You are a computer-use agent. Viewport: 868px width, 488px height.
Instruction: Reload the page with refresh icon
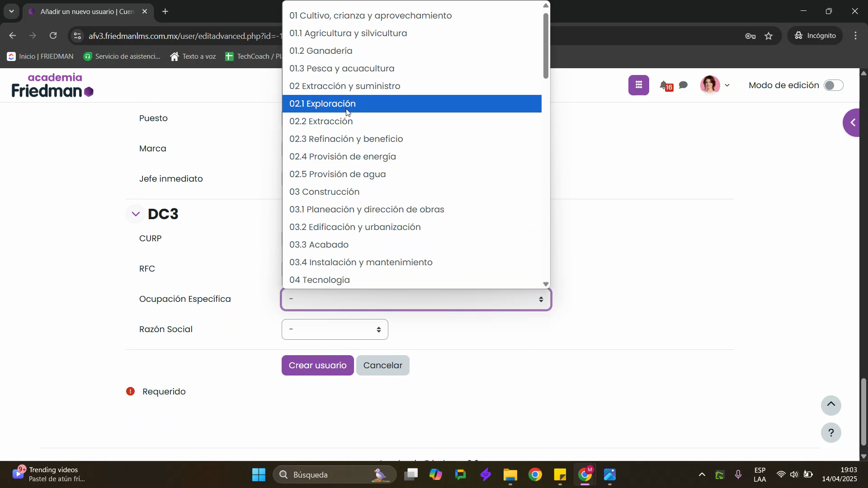click(53, 36)
